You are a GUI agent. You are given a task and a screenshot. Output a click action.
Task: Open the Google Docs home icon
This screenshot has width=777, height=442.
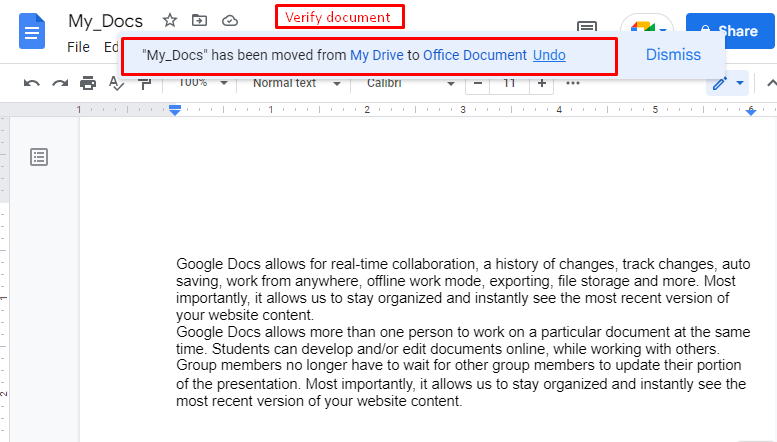[x=32, y=32]
